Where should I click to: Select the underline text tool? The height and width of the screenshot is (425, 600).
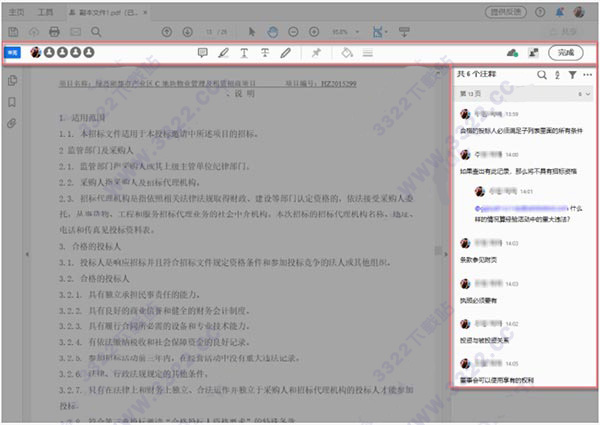[244, 53]
